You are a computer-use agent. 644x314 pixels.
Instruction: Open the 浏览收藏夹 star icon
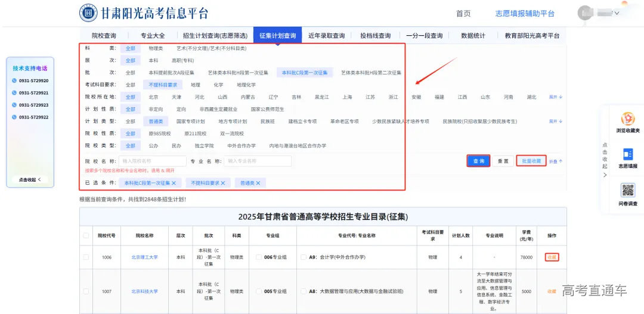click(x=627, y=119)
